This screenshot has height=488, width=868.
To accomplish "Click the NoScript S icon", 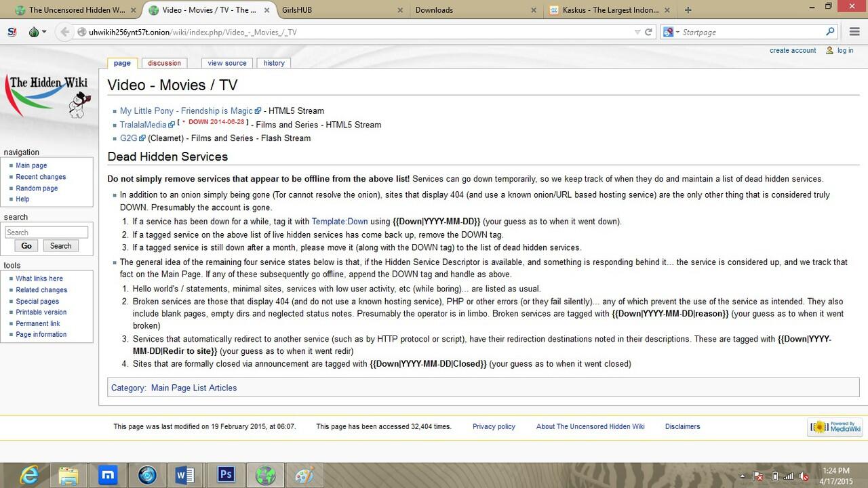I will 12,32.
